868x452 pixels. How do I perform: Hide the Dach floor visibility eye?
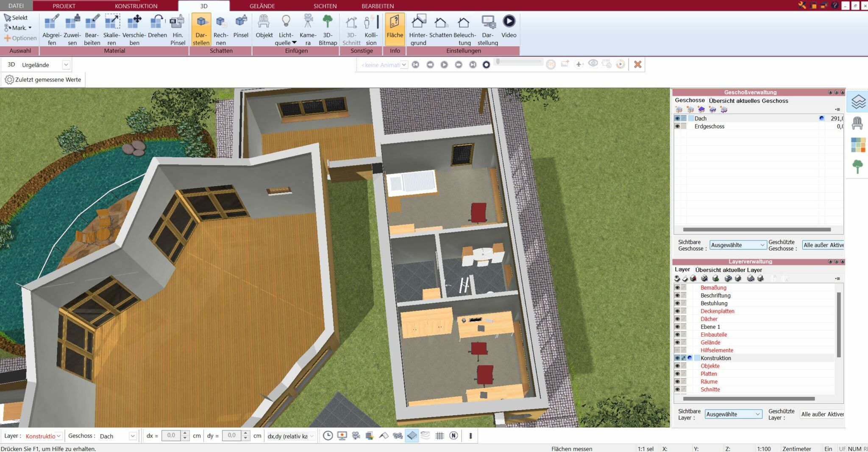[x=677, y=119]
